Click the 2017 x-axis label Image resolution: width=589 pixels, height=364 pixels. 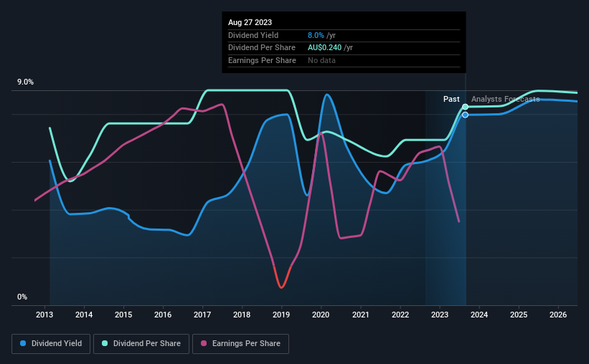[x=202, y=315]
